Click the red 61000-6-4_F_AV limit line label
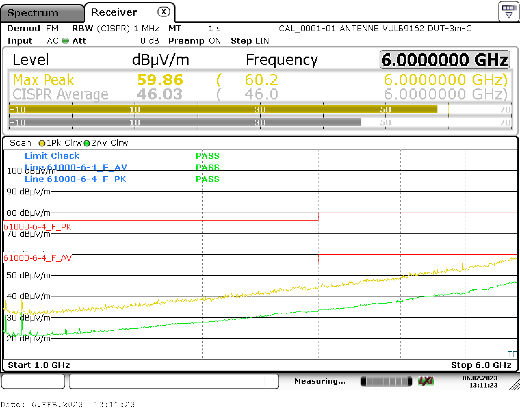The image size is (520, 420). pos(38,258)
